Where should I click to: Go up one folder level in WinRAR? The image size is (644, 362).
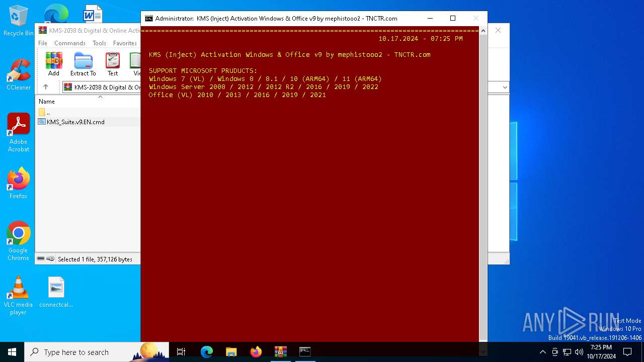pyautogui.click(x=46, y=87)
